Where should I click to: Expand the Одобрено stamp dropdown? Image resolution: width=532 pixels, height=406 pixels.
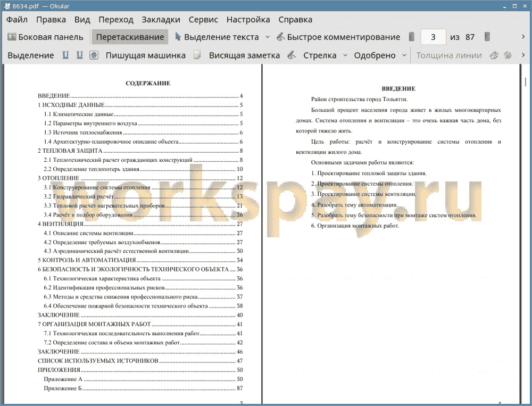point(404,55)
